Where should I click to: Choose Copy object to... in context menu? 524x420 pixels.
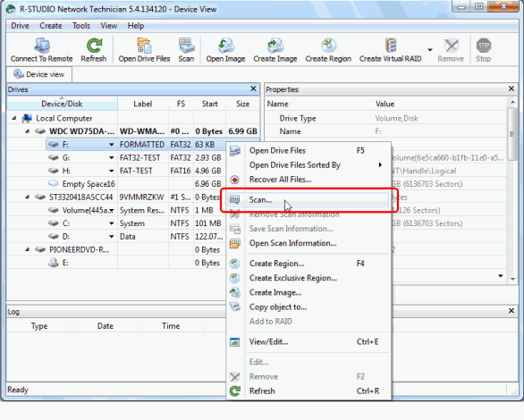pos(308,307)
